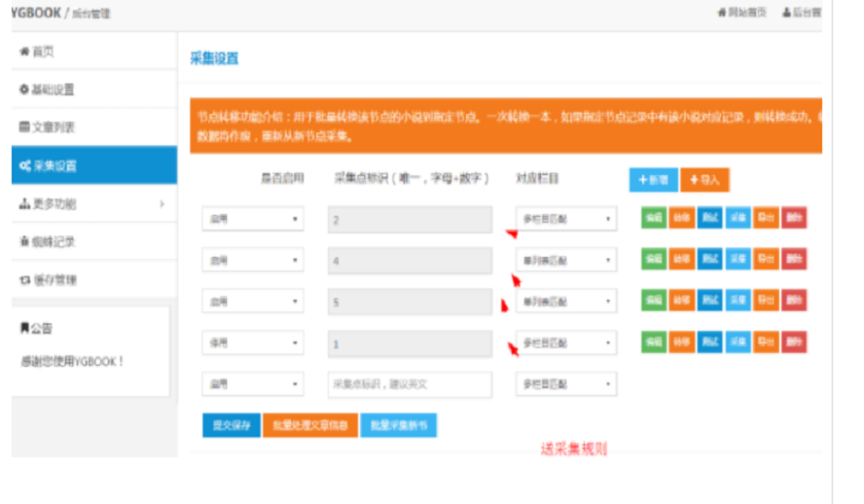
Task: Go to 文章列表 in sidebar
Action: click(49, 127)
